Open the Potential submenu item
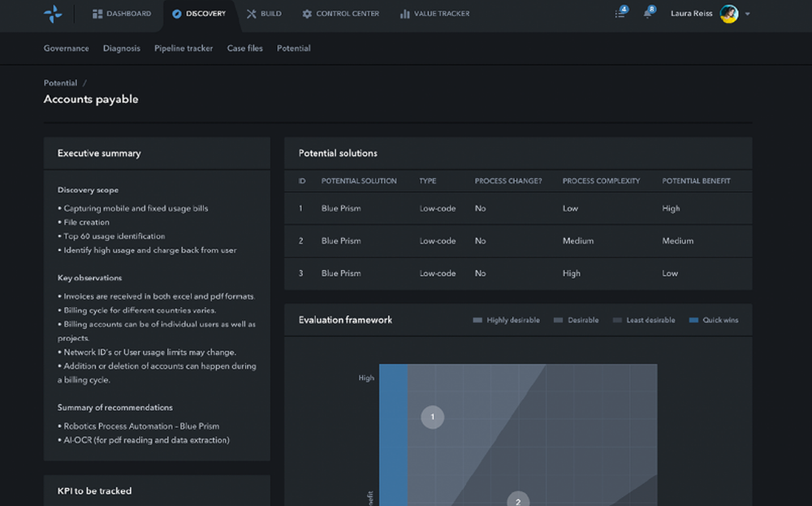Screen dimensions: 812x506 pyautogui.click(x=294, y=48)
